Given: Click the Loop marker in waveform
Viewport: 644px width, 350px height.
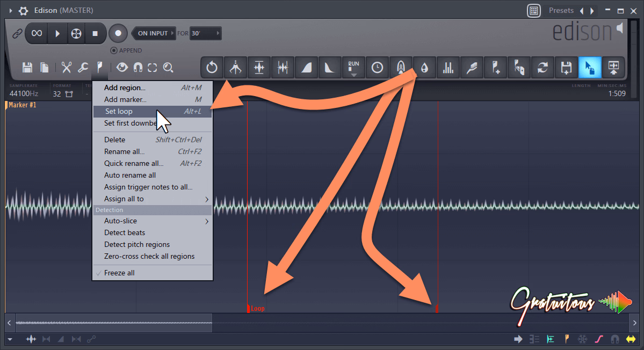Looking at the screenshot, I should pos(256,309).
